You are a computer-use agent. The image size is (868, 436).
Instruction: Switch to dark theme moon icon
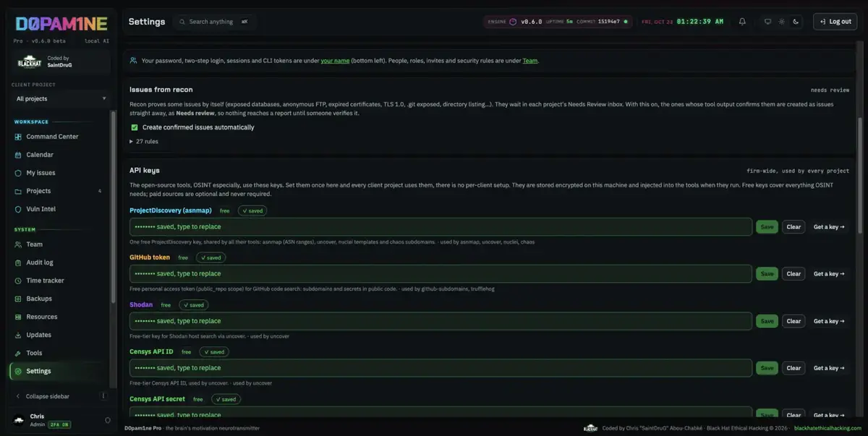tap(796, 22)
